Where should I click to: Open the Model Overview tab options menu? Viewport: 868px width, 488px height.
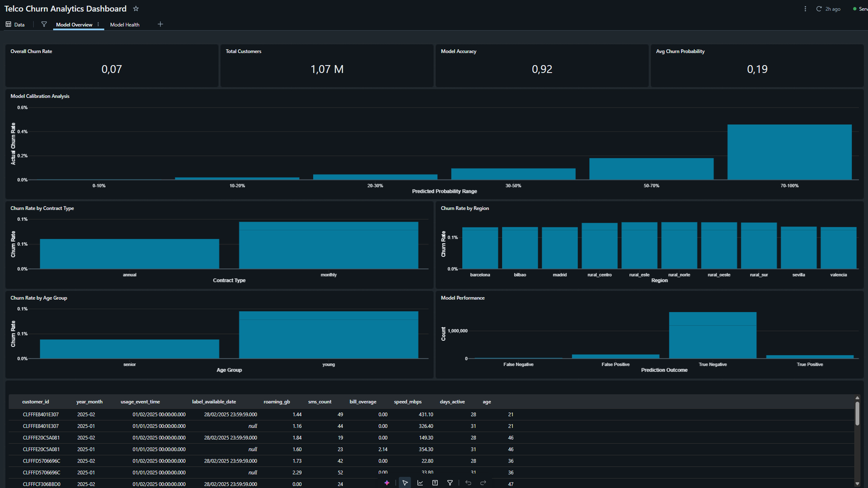[x=98, y=24]
